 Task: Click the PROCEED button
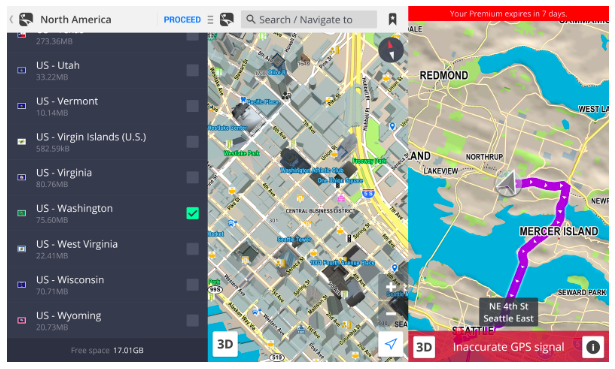[182, 20]
